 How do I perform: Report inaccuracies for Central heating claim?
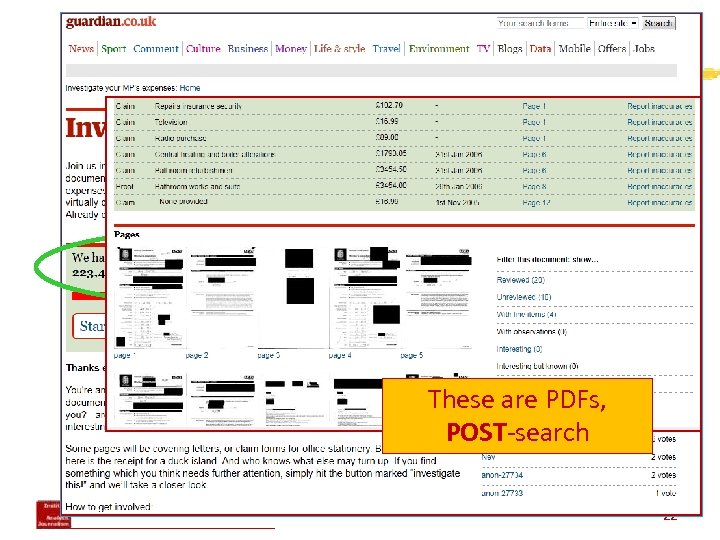click(x=660, y=154)
